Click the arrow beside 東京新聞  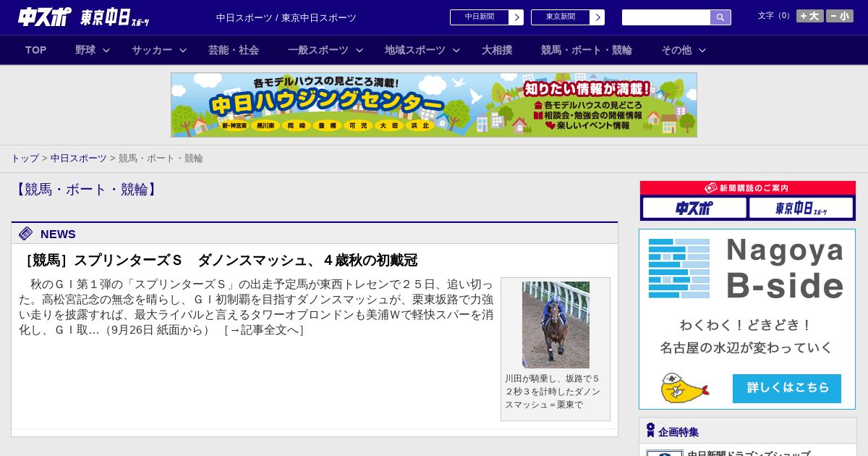(597, 17)
